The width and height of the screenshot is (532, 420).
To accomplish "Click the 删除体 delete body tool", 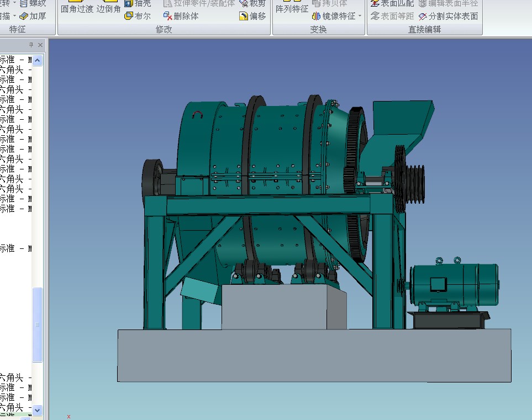I will pos(181,16).
